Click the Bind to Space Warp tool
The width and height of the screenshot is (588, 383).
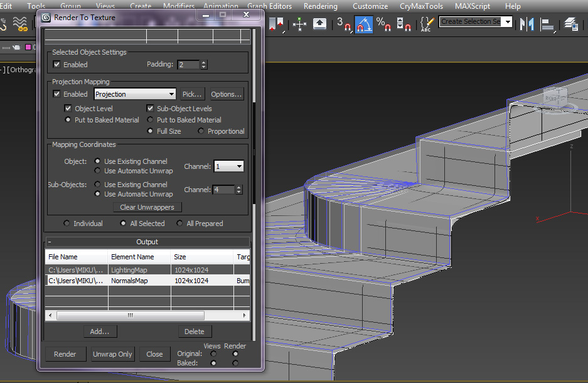(x=21, y=24)
